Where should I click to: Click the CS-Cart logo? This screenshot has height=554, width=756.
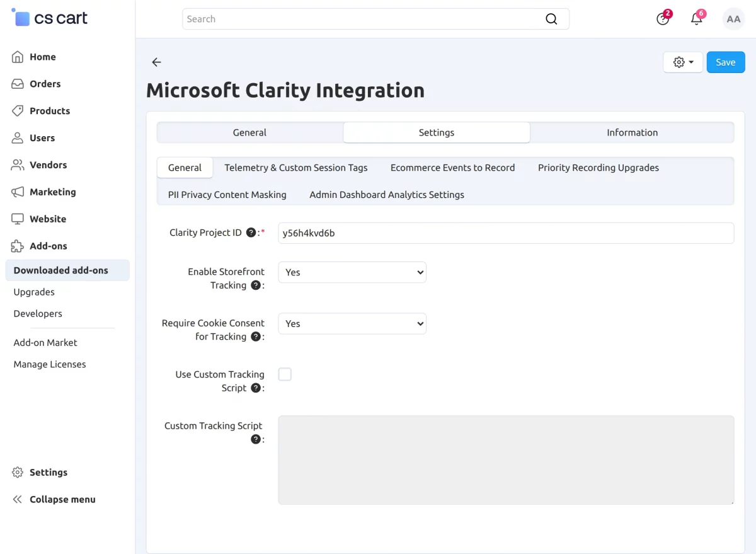[50, 18]
